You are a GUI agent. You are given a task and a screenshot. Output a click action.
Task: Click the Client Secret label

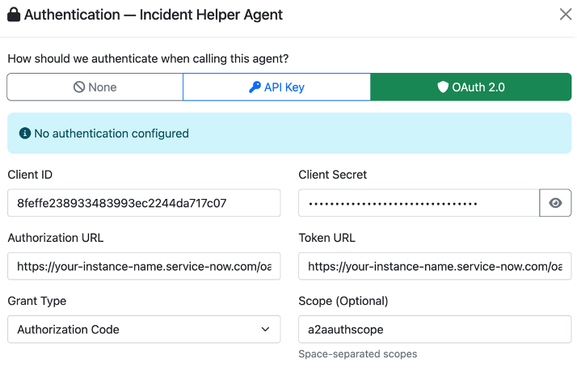tap(332, 174)
